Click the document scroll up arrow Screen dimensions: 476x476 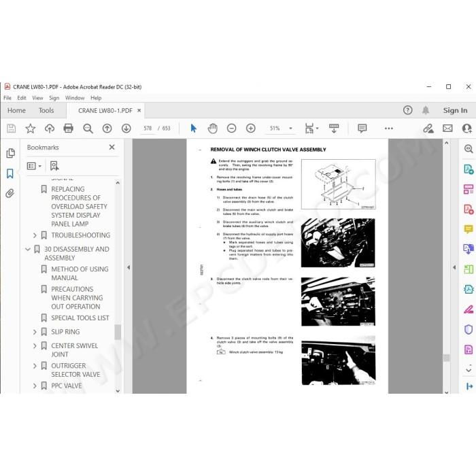pyautogui.click(x=446, y=143)
